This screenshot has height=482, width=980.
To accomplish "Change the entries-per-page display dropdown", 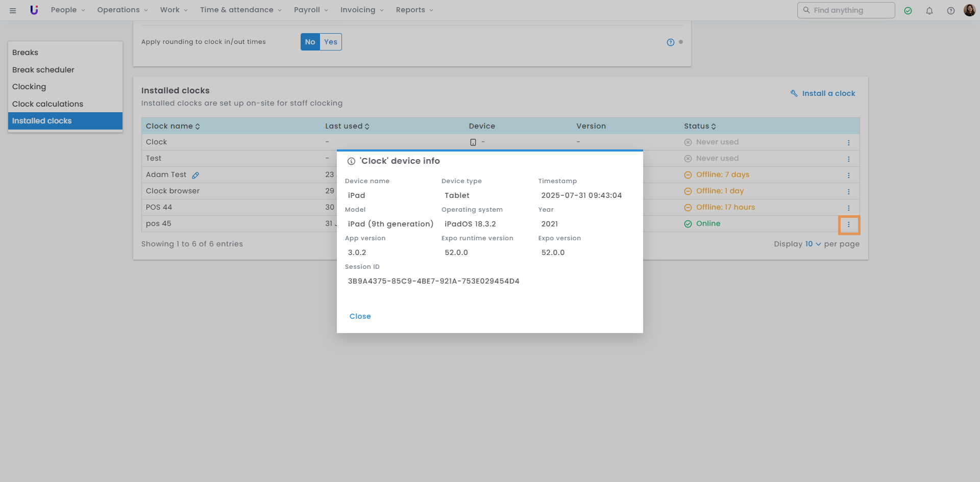I will [813, 244].
